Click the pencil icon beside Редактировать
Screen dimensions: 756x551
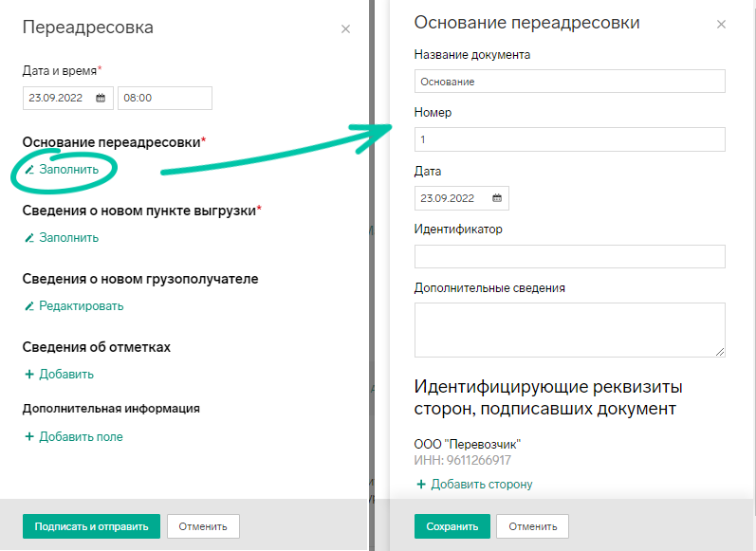click(29, 306)
